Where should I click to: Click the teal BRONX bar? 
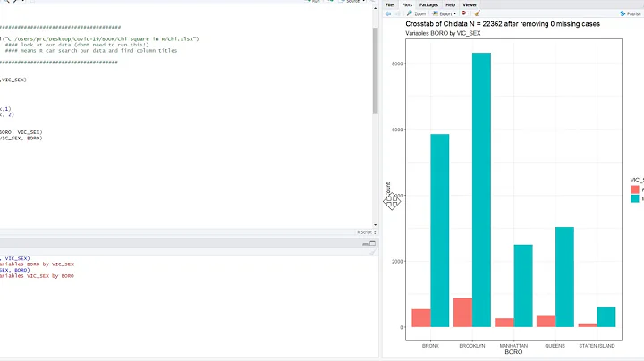(x=440, y=231)
